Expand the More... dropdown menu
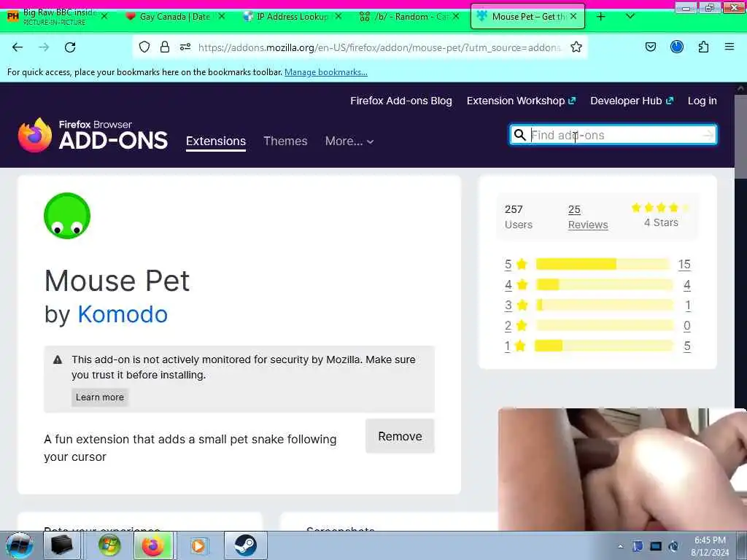Viewport: 747px width, 560px height. pyautogui.click(x=349, y=141)
